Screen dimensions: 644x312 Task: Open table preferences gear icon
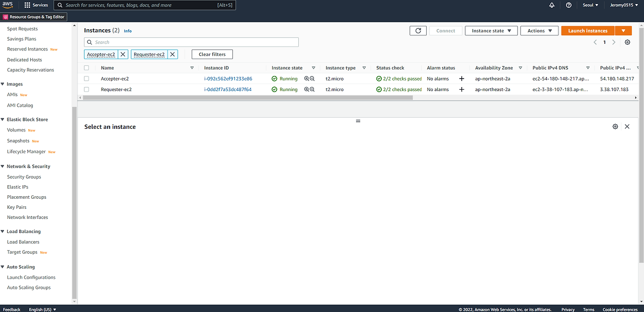[x=627, y=42]
